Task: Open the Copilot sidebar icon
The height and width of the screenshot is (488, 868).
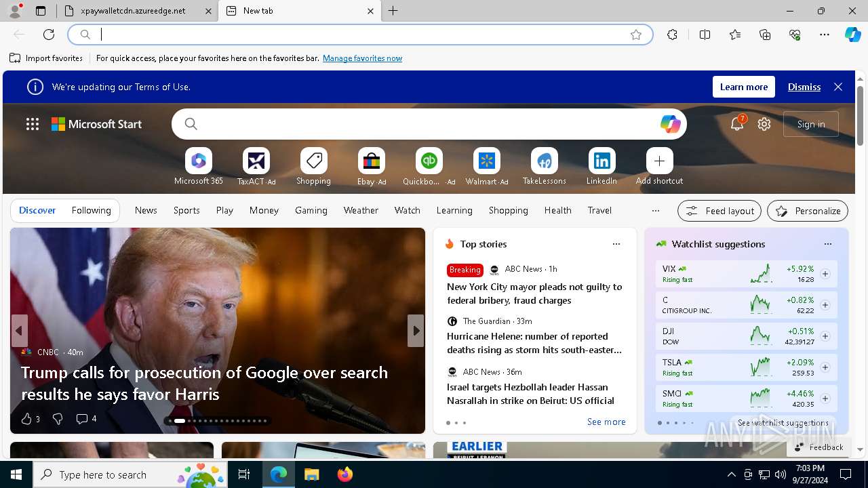Action: (852, 35)
